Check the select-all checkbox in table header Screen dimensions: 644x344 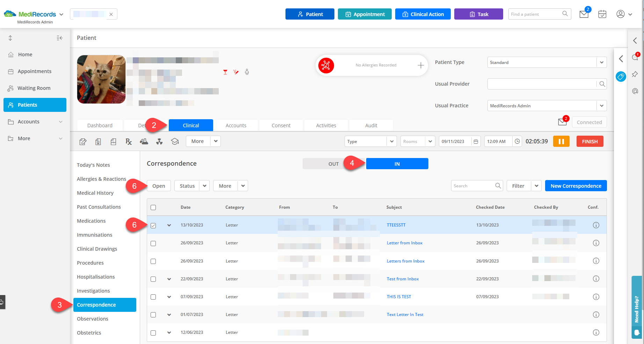pos(153,208)
